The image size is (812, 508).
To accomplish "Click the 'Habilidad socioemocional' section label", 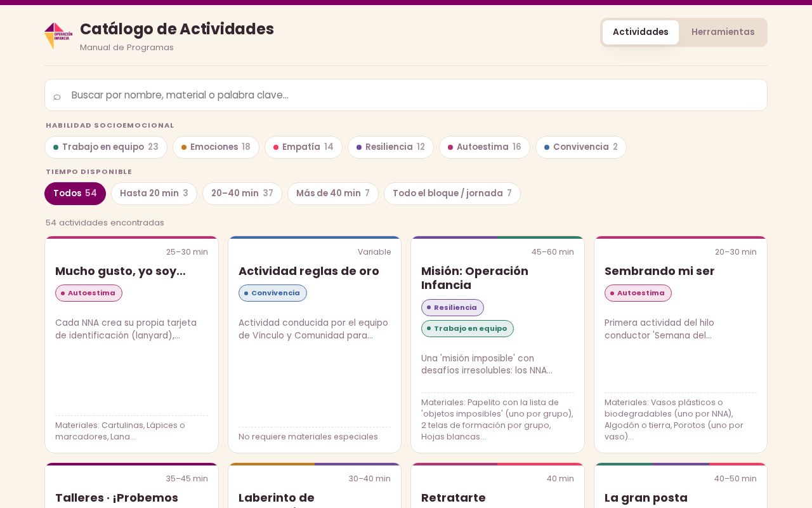I will click(110, 126).
